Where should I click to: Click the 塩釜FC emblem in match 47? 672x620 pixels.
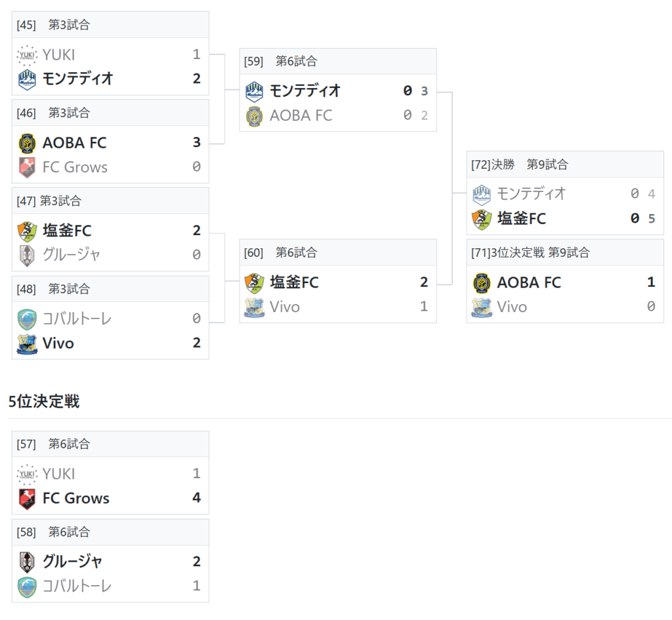[27, 231]
